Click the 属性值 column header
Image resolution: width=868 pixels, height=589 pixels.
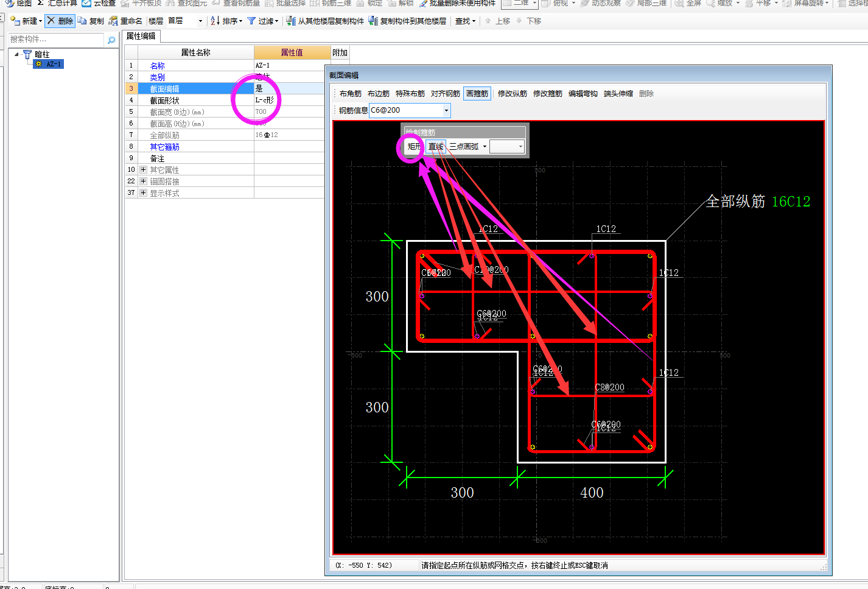tap(292, 52)
